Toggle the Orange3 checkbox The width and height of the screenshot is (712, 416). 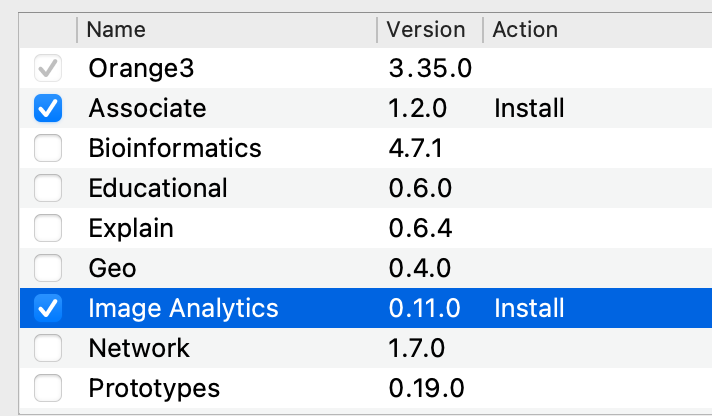[x=48, y=68]
